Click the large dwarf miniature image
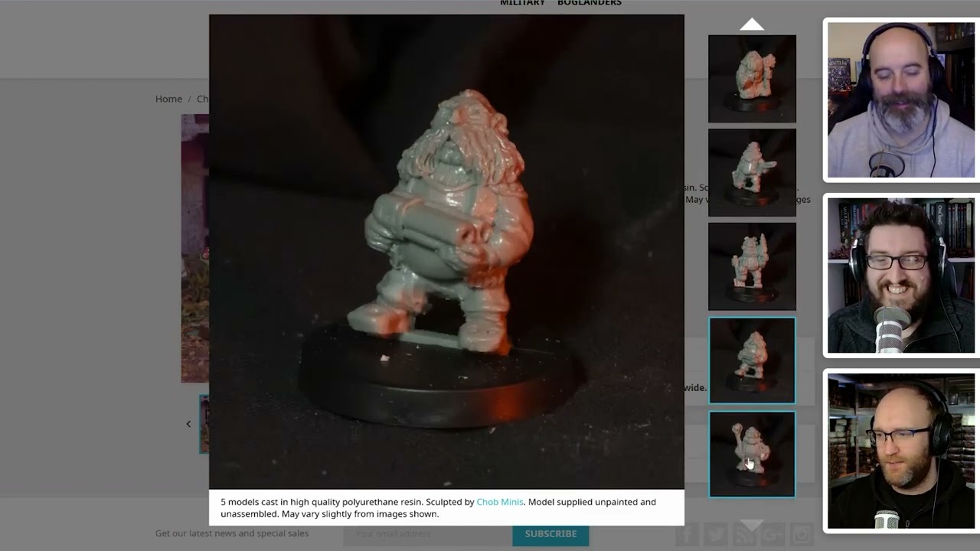Image resolution: width=980 pixels, height=551 pixels. pos(446,252)
